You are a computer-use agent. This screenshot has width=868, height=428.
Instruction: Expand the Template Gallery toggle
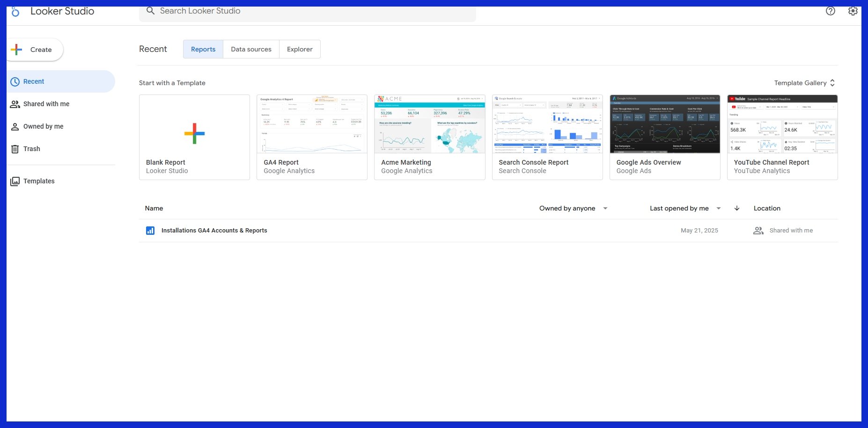pyautogui.click(x=804, y=83)
